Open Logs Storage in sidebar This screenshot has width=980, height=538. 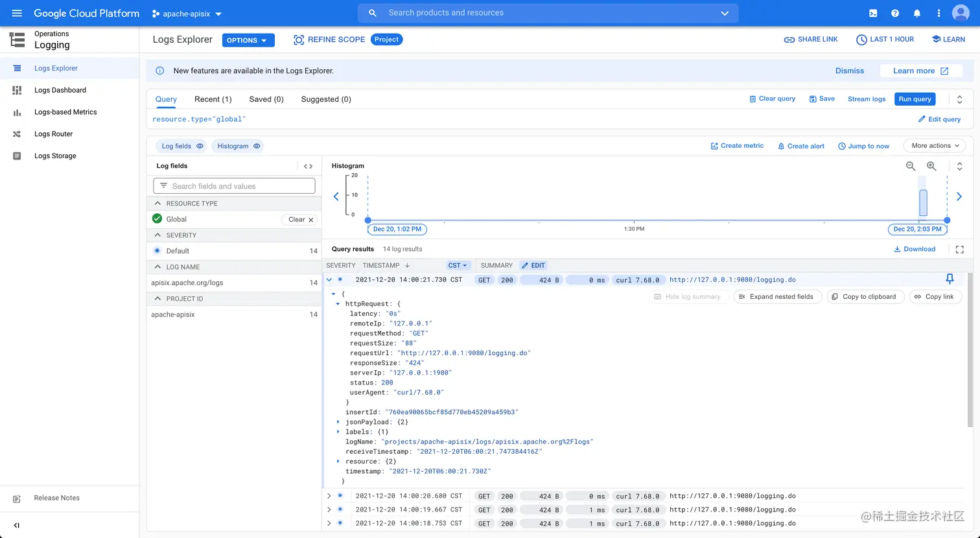click(69, 156)
